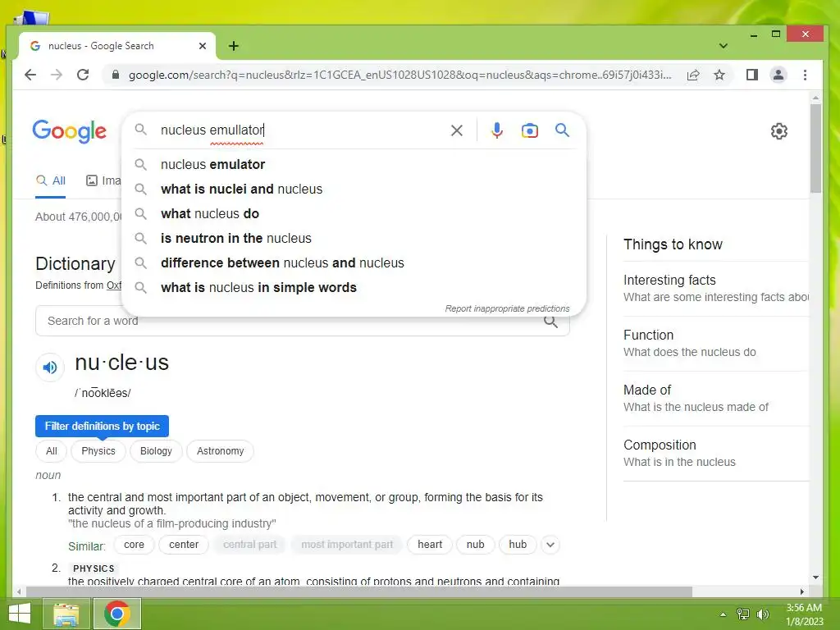Screen dimensions: 840x630
Task: Click the 'hub' similar word chip
Action: [x=518, y=545]
